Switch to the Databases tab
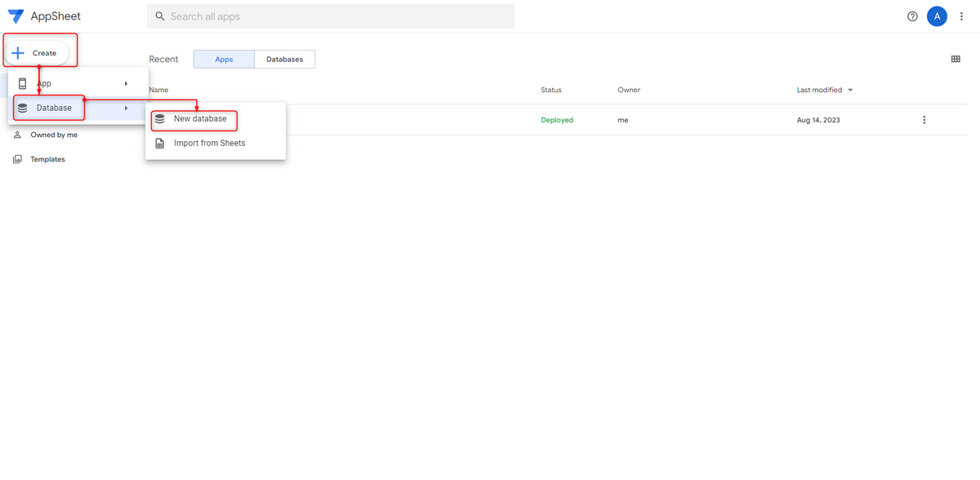This screenshot has height=480, width=980. pos(285,60)
